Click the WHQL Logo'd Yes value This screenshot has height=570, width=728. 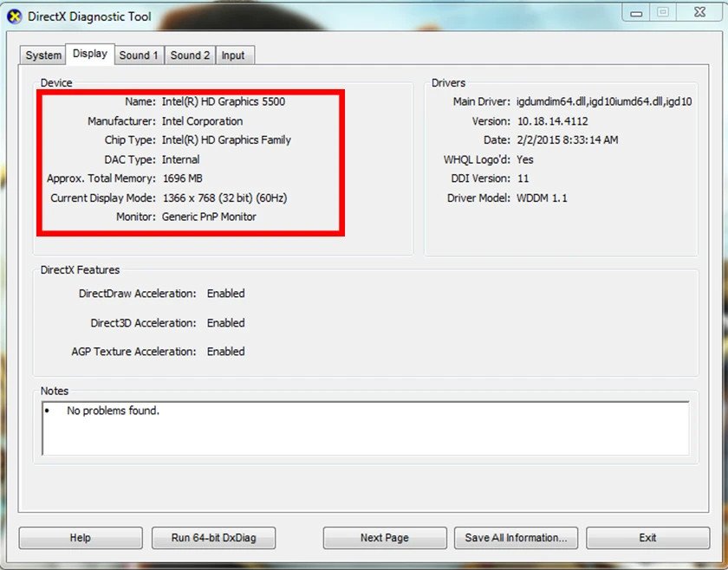pos(523,159)
